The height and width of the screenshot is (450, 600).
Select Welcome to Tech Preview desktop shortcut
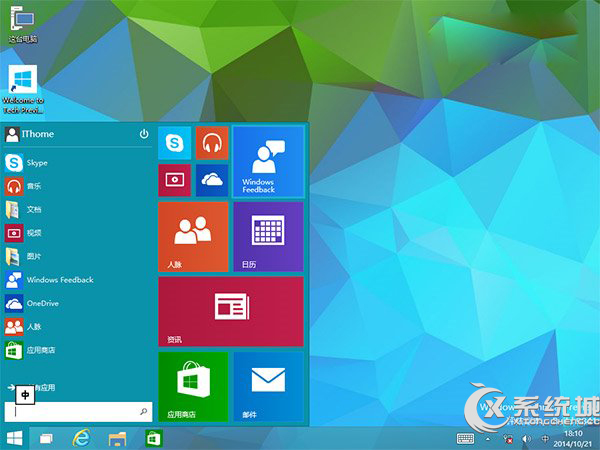click(x=23, y=90)
